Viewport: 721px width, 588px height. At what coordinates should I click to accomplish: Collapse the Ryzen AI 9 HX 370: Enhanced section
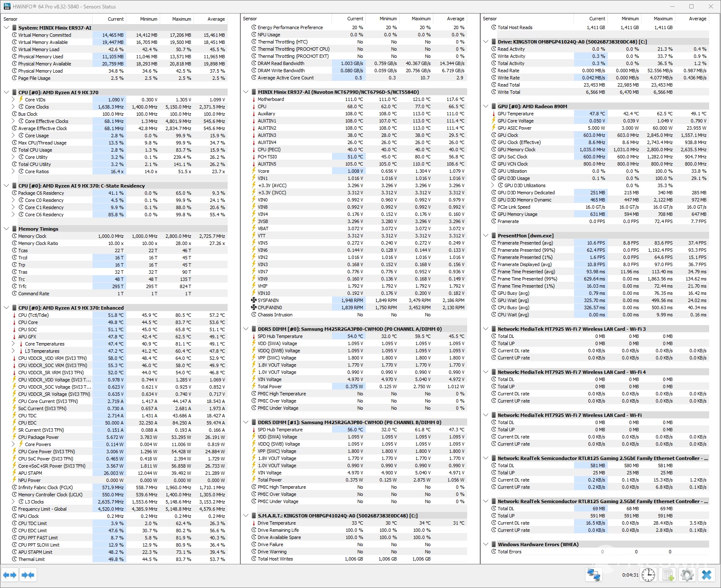(6, 308)
